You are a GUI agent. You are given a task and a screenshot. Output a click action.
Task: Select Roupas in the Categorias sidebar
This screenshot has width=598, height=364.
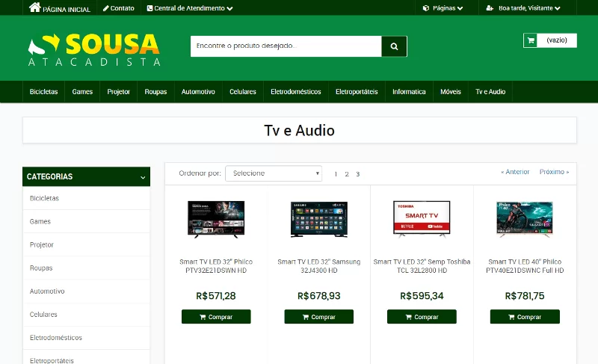pyautogui.click(x=86, y=268)
